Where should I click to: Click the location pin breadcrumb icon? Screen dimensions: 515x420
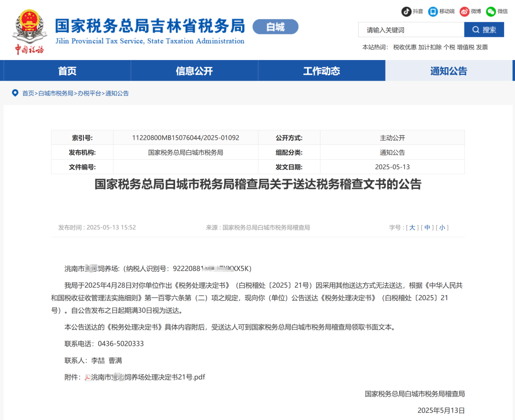pos(15,93)
